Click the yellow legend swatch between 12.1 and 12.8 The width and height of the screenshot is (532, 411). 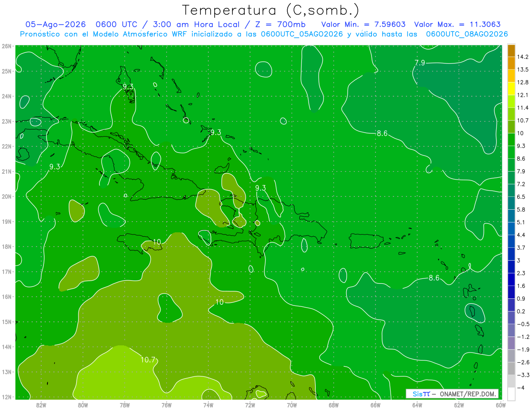tap(511, 89)
